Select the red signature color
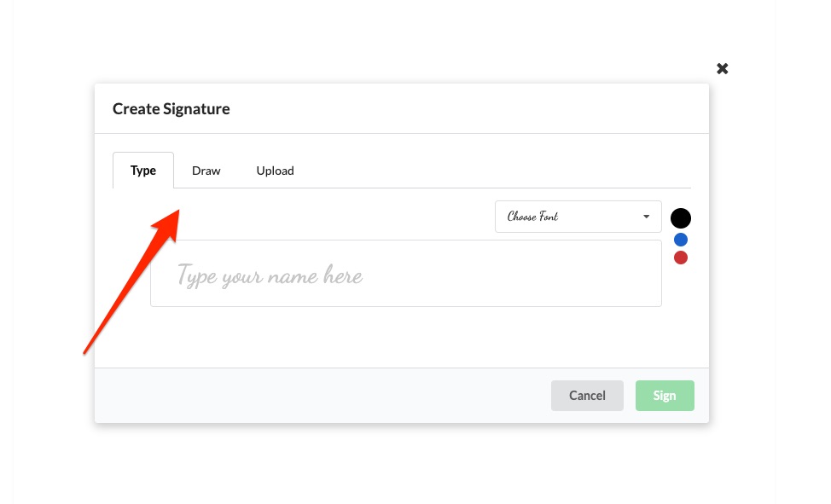Screen dimensions: 831x504 click(x=681, y=258)
